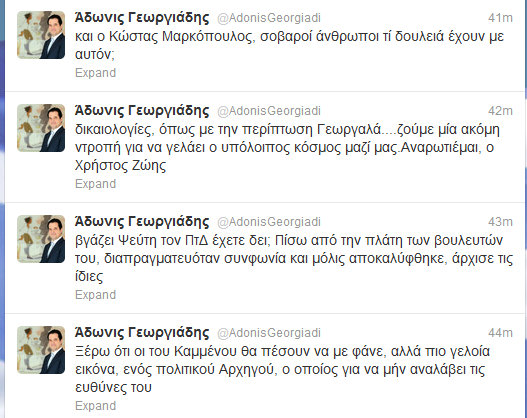
Task: Expand the tweet about Καμμένου
Action: [x=95, y=406]
